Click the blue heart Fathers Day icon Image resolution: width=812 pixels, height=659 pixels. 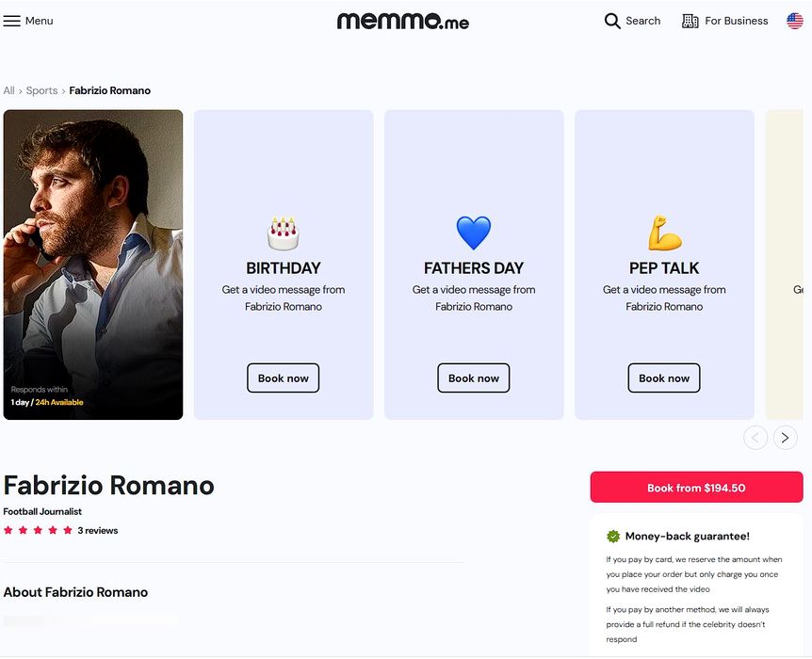(473, 233)
